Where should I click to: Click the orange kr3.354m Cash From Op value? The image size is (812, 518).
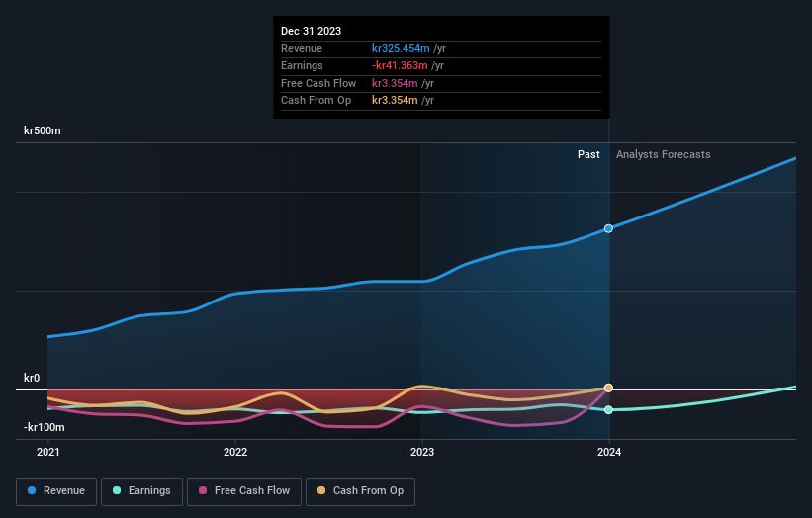(395, 101)
